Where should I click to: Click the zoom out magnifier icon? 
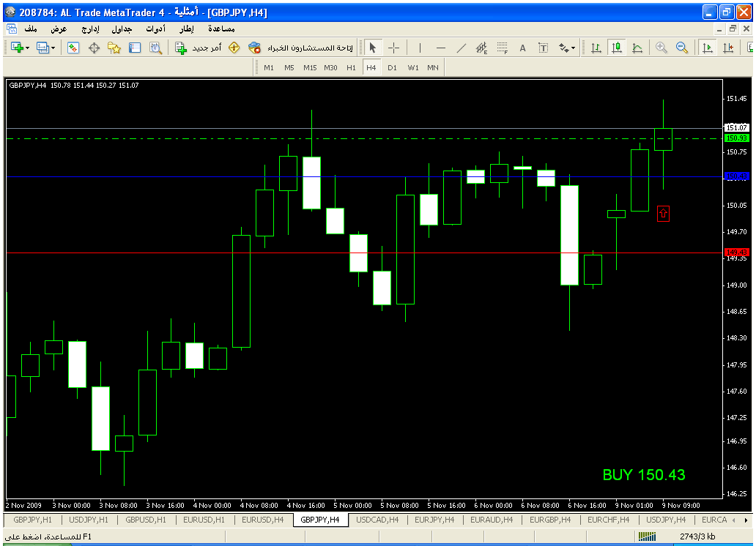681,48
